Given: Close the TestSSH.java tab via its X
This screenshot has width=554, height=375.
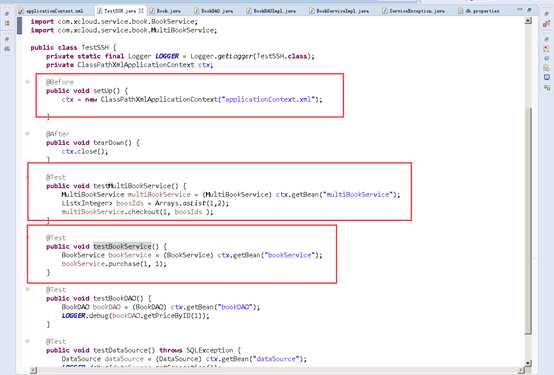Looking at the screenshot, I should click(142, 11).
